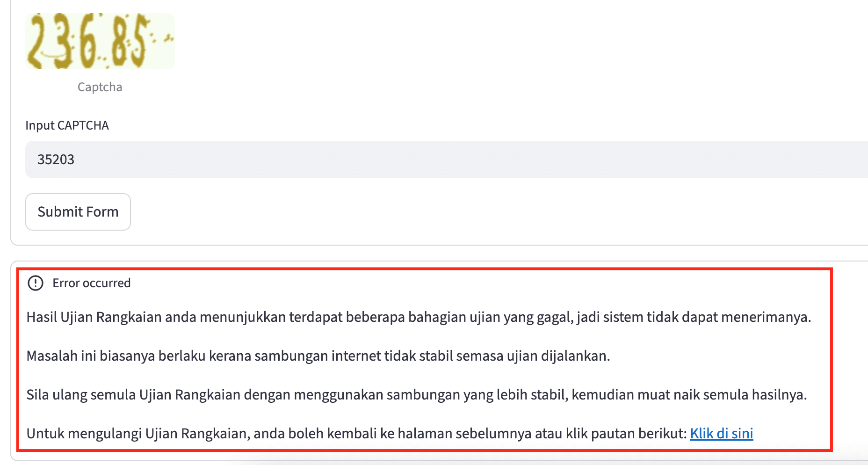Viewport: 868px width, 465px height.
Task: Open the 'Klik di sini' link
Action: 722,434
